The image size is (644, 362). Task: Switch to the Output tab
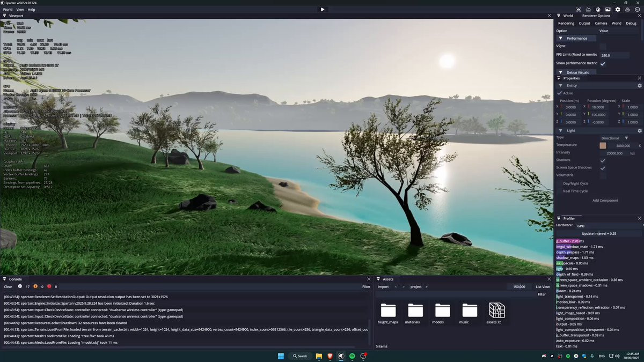click(x=584, y=24)
